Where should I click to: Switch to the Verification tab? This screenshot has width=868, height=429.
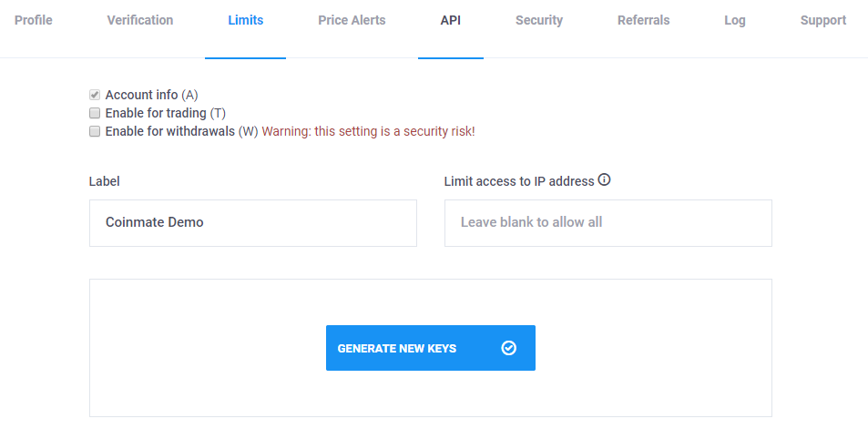tap(140, 20)
